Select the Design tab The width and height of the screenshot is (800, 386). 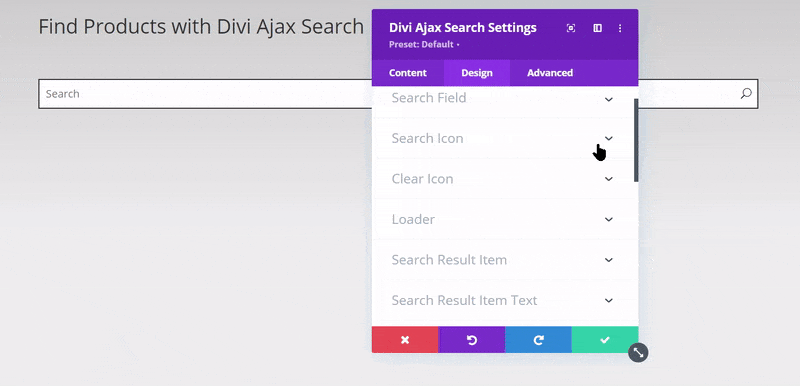point(477,73)
